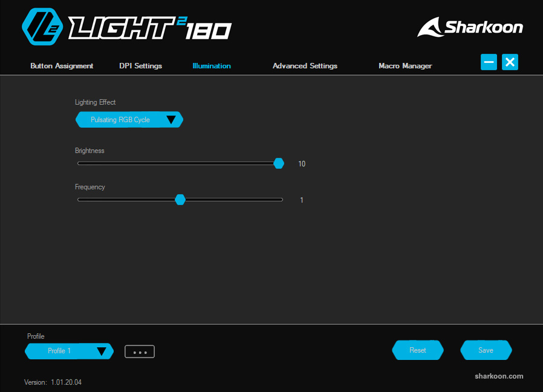Expand the Profile 1 dropdown

(x=70, y=351)
